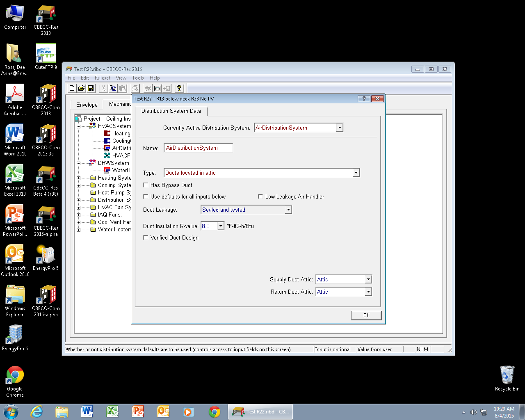
Task: Click the calculator Perform Analysis icon
Action: (x=157, y=88)
